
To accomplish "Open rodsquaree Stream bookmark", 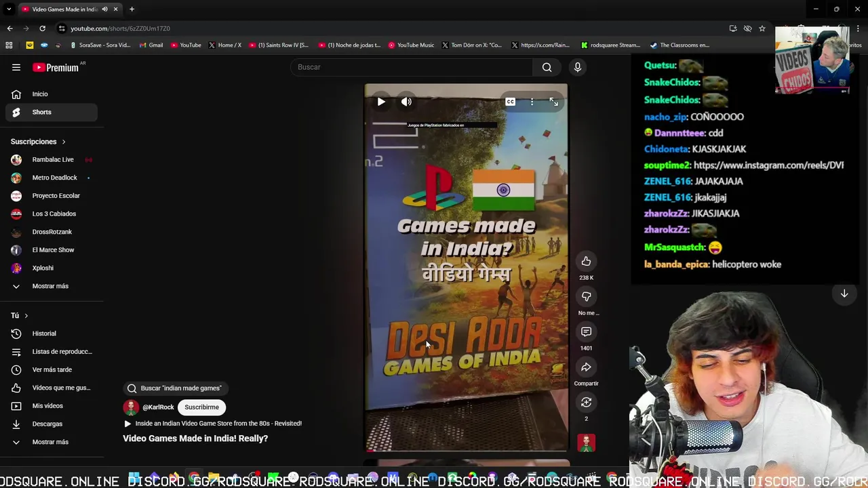I will coord(610,45).
